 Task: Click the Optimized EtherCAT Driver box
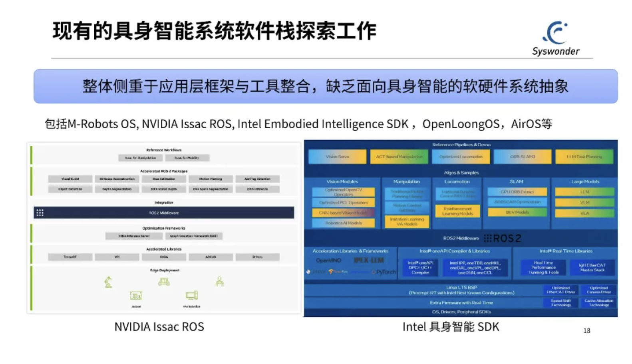(x=561, y=290)
